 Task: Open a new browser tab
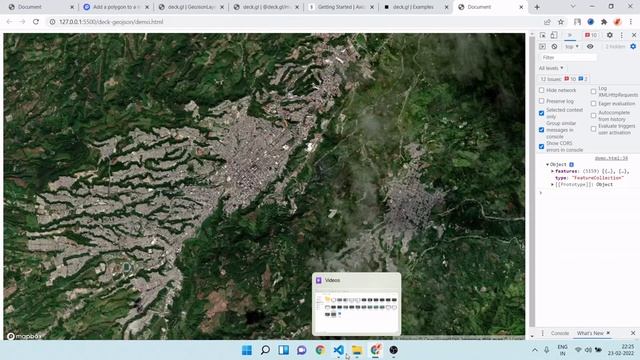click(x=537, y=7)
